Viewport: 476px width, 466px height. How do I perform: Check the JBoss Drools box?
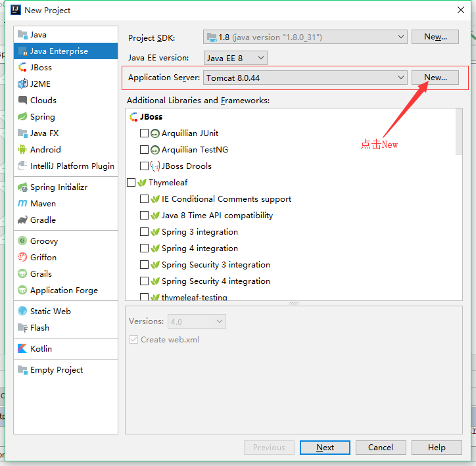144,166
